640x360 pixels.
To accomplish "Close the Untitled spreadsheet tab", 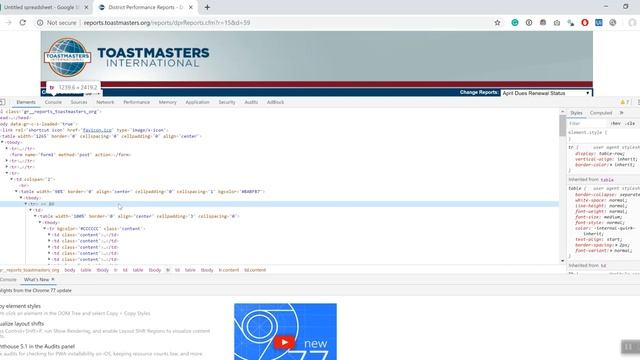I will 86,7.
